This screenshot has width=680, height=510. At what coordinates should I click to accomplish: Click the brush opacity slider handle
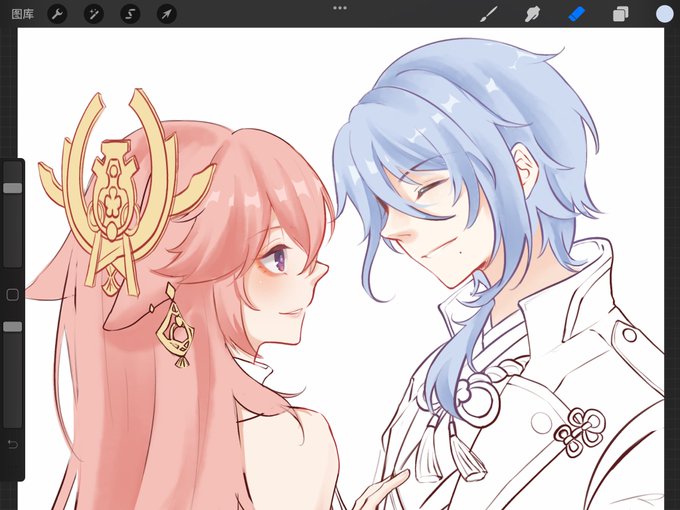point(13,327)
